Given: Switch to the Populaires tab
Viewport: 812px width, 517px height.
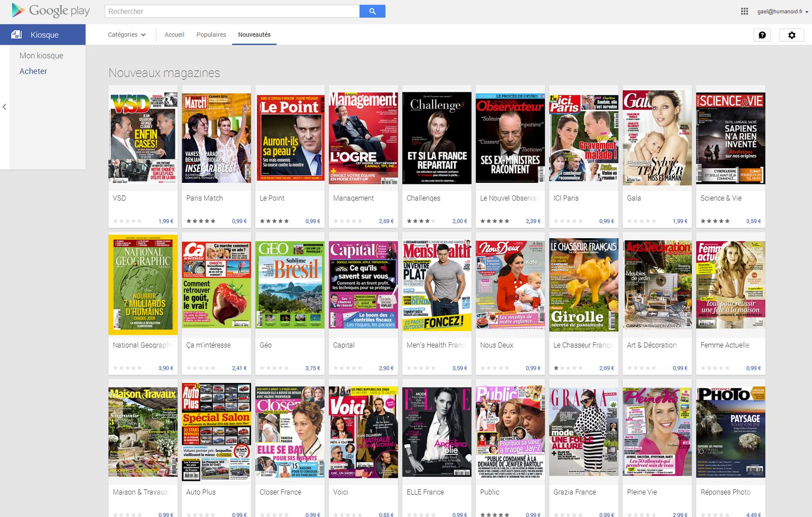Looking at the screenshot, I should tap(211, 35).
